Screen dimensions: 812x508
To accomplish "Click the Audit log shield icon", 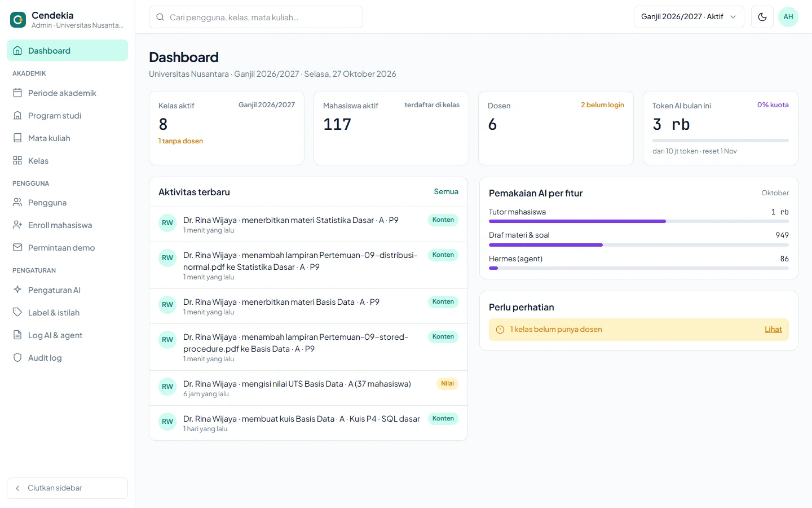I will [17, 357].
